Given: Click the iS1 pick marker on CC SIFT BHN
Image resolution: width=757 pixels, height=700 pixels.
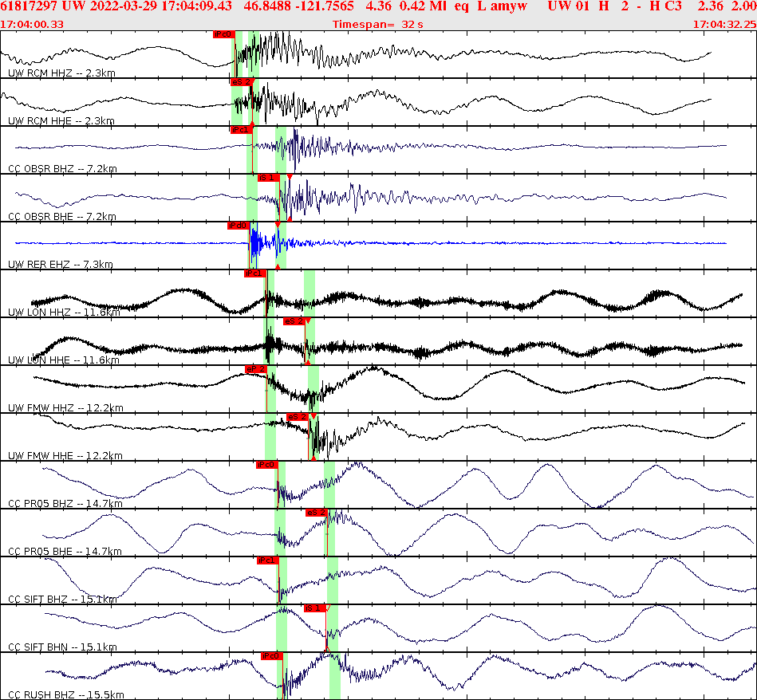Looking at the screenshot, I should coord(315,609).
